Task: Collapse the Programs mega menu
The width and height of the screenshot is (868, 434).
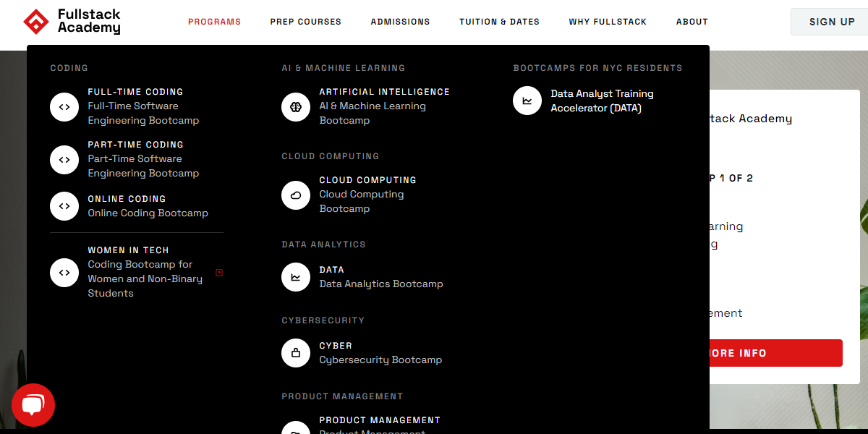Action: click(214, 22)
